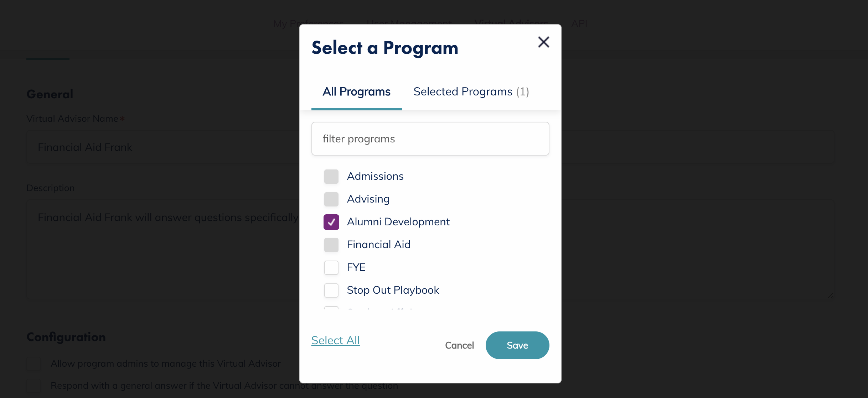Click the Financial Aid label text
Image resolution: width=868 pixels, height=398 pixels.
(x=378, y=245)
